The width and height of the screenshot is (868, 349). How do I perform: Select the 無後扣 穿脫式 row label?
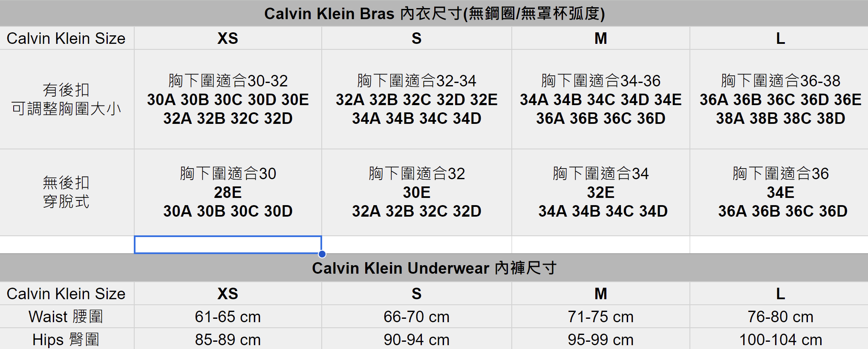coord(67,192)
